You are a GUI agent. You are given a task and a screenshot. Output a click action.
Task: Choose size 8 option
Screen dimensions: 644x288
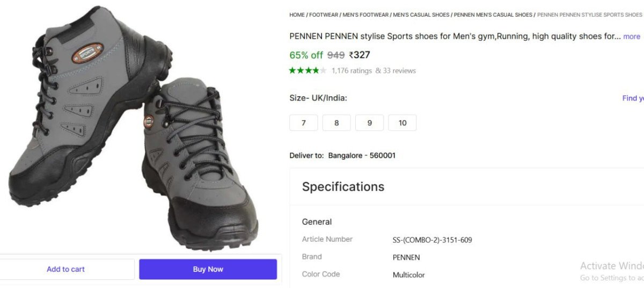pos(336,123)
